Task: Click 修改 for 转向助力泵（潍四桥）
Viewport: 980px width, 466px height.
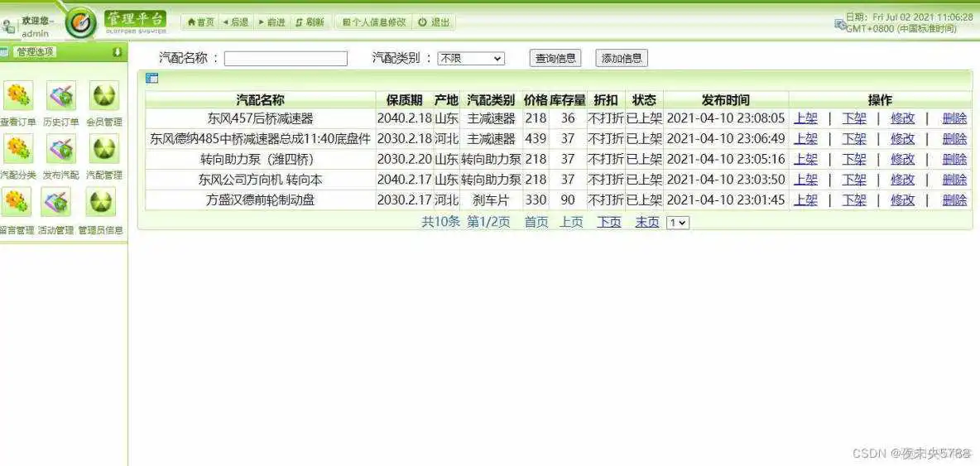Action: (902, 159)
